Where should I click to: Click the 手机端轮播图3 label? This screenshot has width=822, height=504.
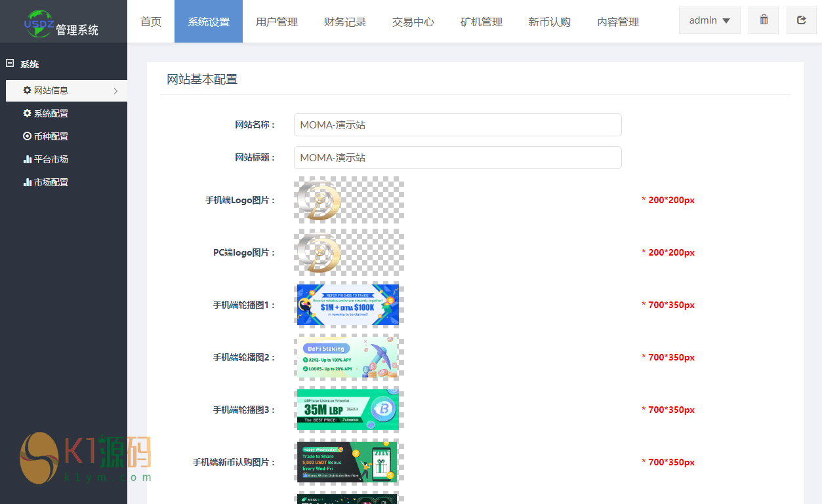(244, 410)
